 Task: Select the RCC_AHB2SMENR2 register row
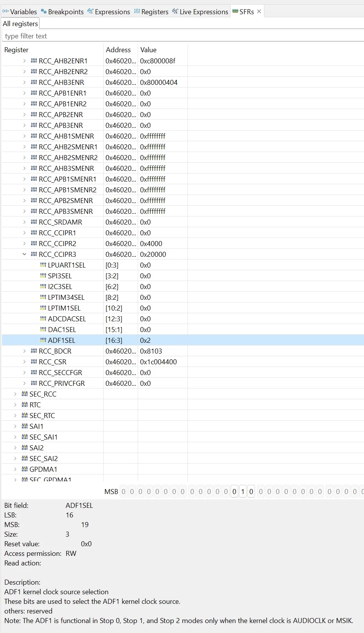[x=183, y=157]
